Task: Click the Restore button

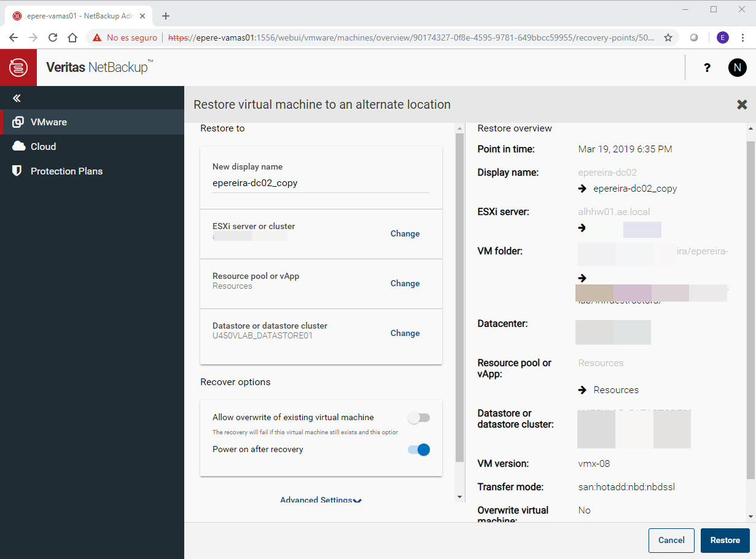Action: click(725, 540)
